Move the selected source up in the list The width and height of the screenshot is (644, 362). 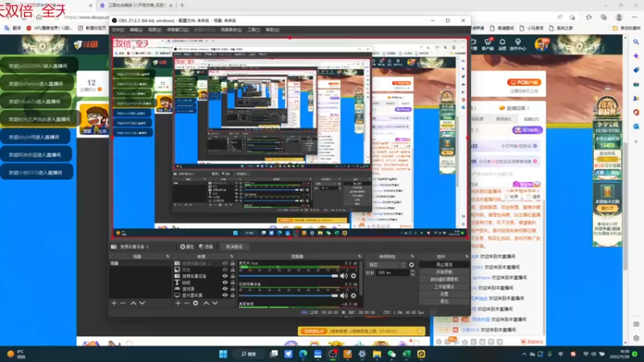tap(206, 303)
